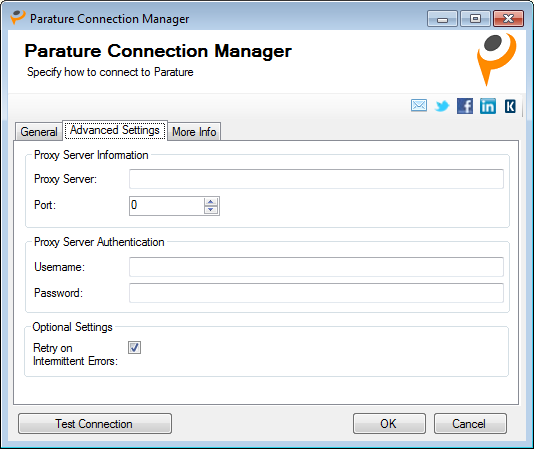Select the Advanced Settings tab

(115, 130)
